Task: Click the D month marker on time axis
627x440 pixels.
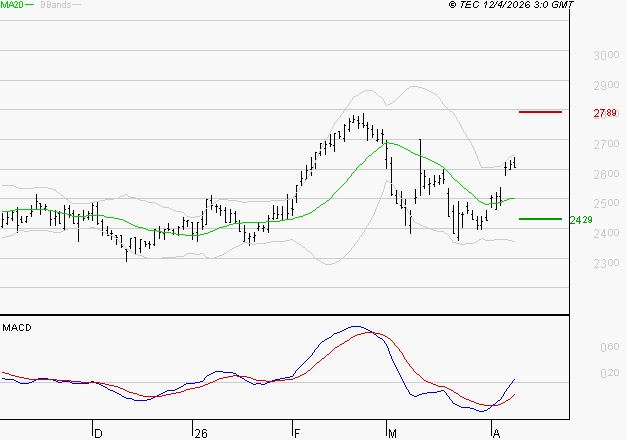Action: (x=98, y=433)
